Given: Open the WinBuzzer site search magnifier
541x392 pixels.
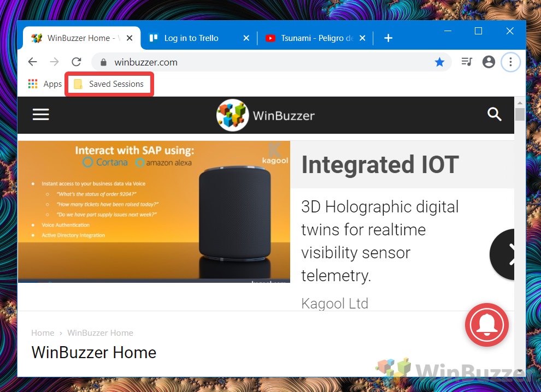Looking at the screenshot, I should coord(494,114).
